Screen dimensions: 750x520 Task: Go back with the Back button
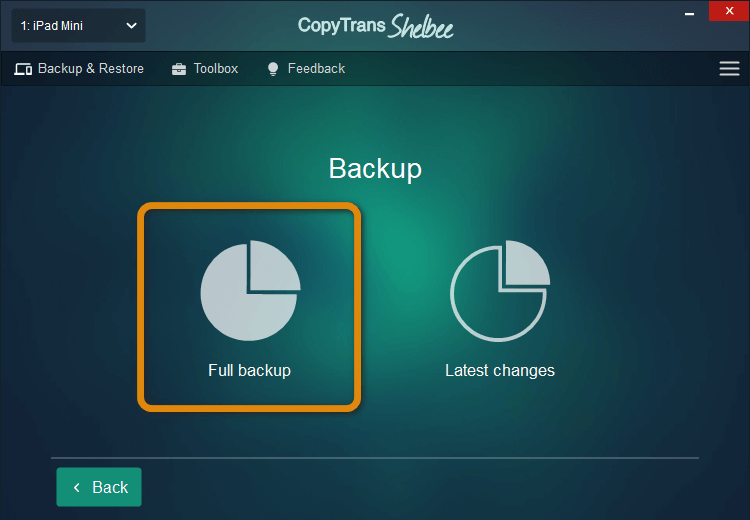pos(99,487)
